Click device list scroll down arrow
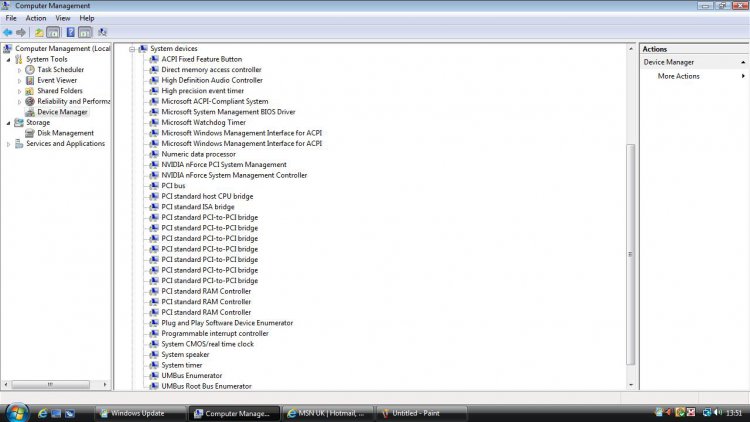Image resolution: width=750 pixels, height=422 pixels. pos(630,385)
